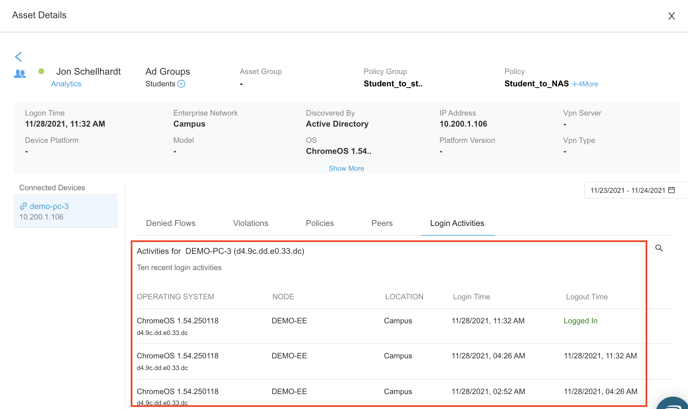Click the OPERATING SYSTEM column header
Viewport: 688px width, 409px height.
click(176, 297)
